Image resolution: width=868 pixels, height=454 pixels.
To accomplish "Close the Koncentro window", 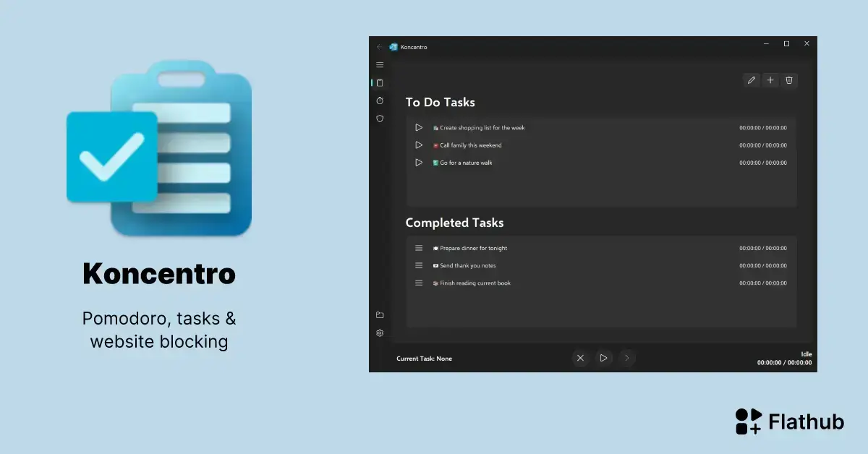I will tap(807, 44).
